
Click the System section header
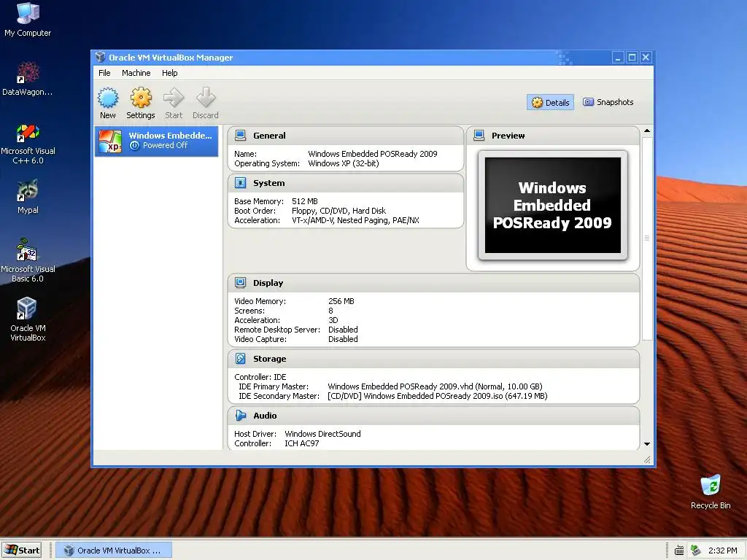[345, 183]
